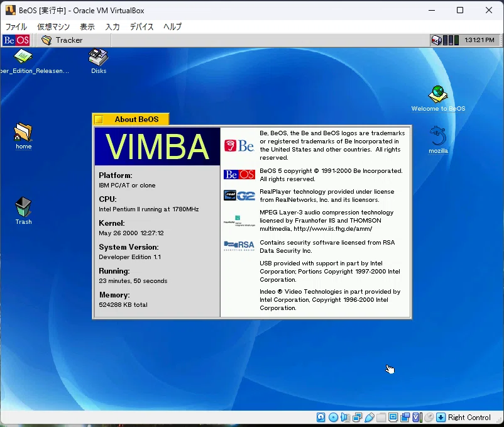Select the mozilla desktop icon
This screenshot has width=504, height=427.
pyautogui.click(x=438, y=140)
